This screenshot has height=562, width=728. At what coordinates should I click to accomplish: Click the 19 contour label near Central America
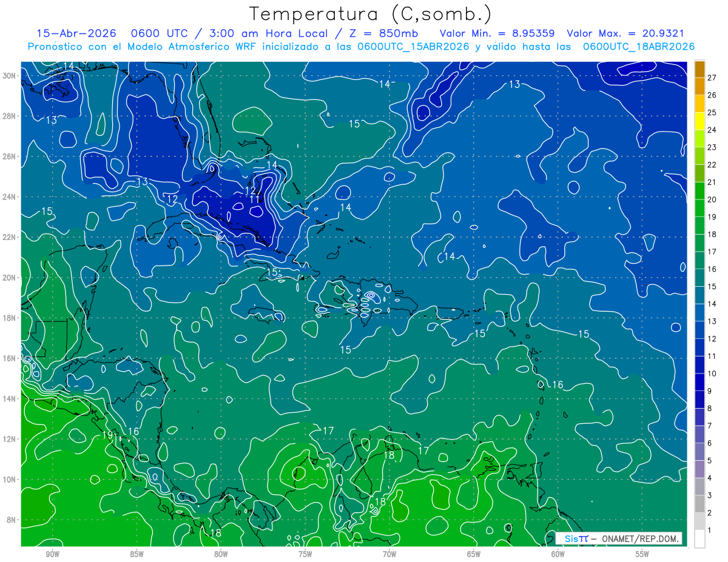(107, 435)
